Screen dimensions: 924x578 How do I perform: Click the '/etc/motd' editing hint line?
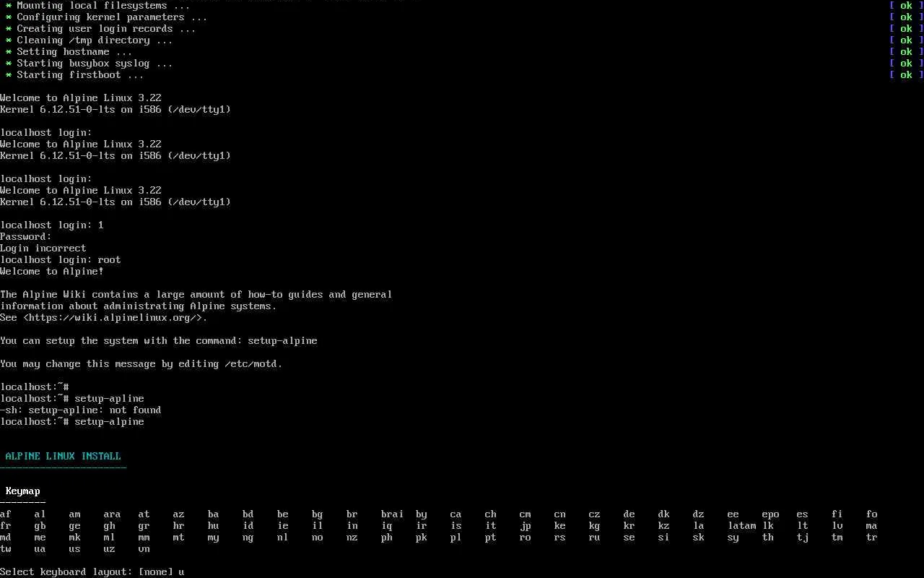[x=141, y=363]
